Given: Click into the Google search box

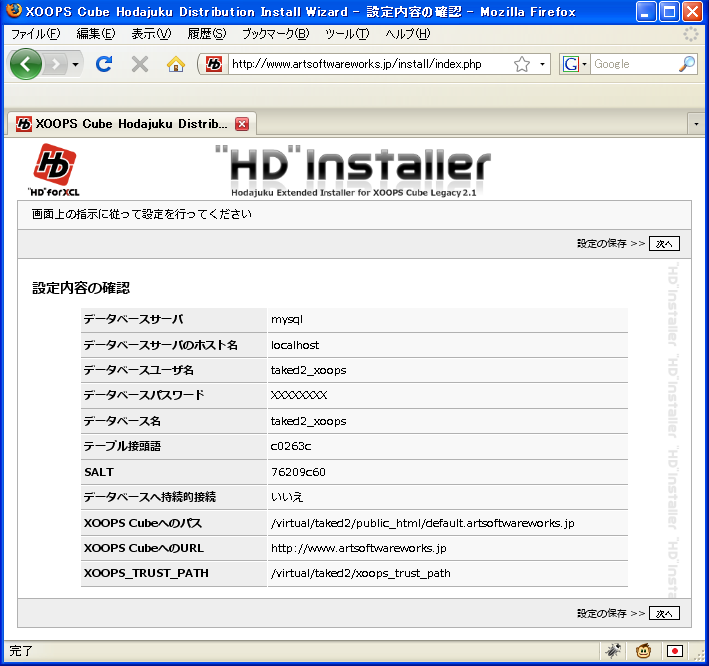Looking at the screenshot, I should pyautogui.click(x=635, y=64).
